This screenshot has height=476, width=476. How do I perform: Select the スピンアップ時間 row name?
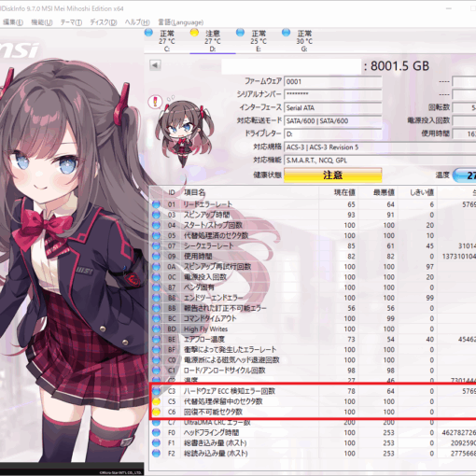[x=206, y=215]
